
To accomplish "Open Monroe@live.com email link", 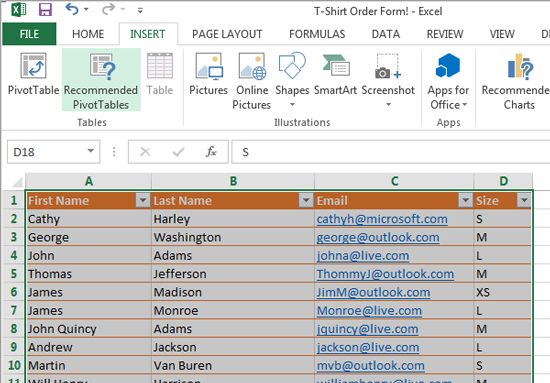I will [369, 310].
